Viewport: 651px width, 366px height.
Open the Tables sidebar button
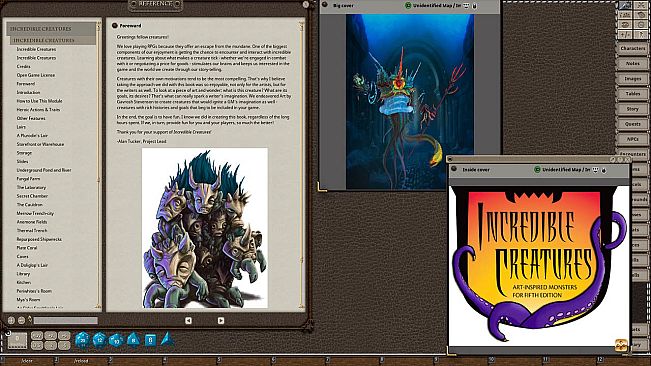pos(633,94)
